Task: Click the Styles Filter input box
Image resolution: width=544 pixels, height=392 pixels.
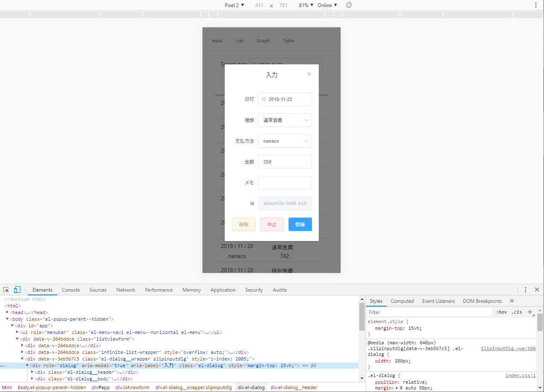Action: pyautogui.click(x=430, y=312)
